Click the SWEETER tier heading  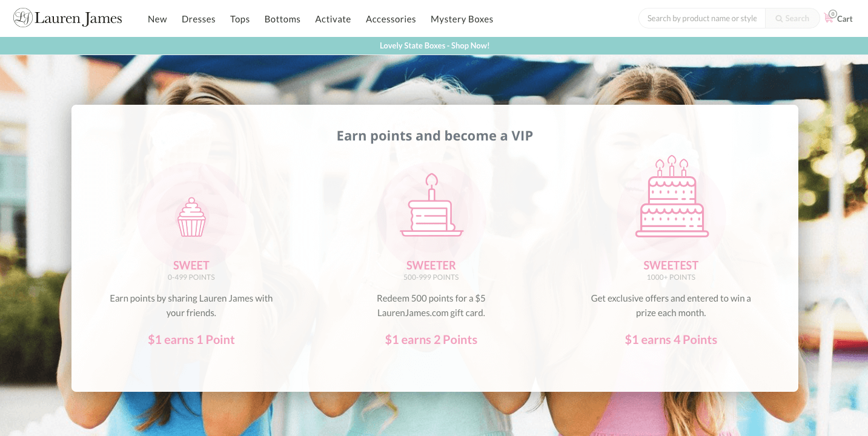click(x=431, y=265)
